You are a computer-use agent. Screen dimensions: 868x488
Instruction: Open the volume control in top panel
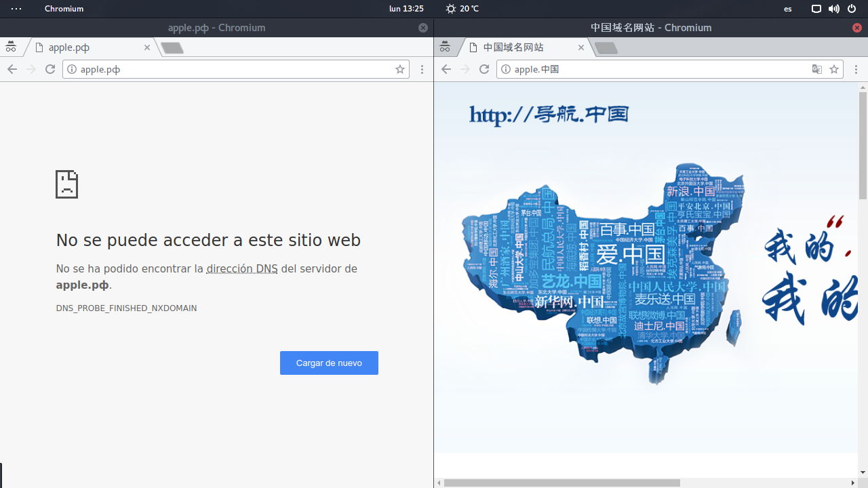[833, 9]
